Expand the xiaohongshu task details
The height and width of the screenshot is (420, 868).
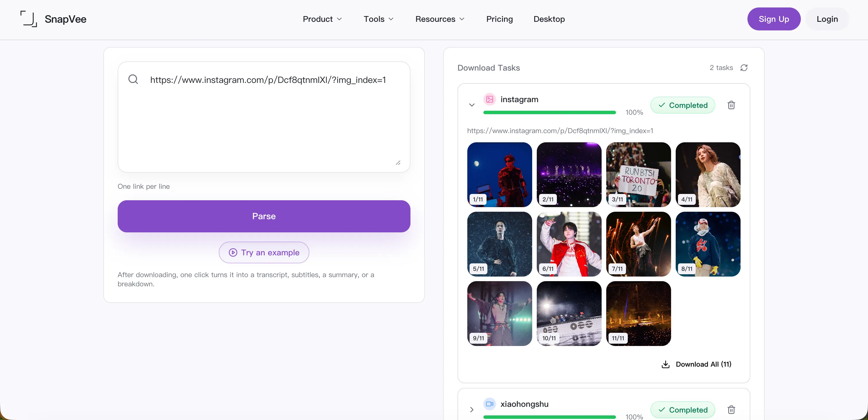pos(472,410)
